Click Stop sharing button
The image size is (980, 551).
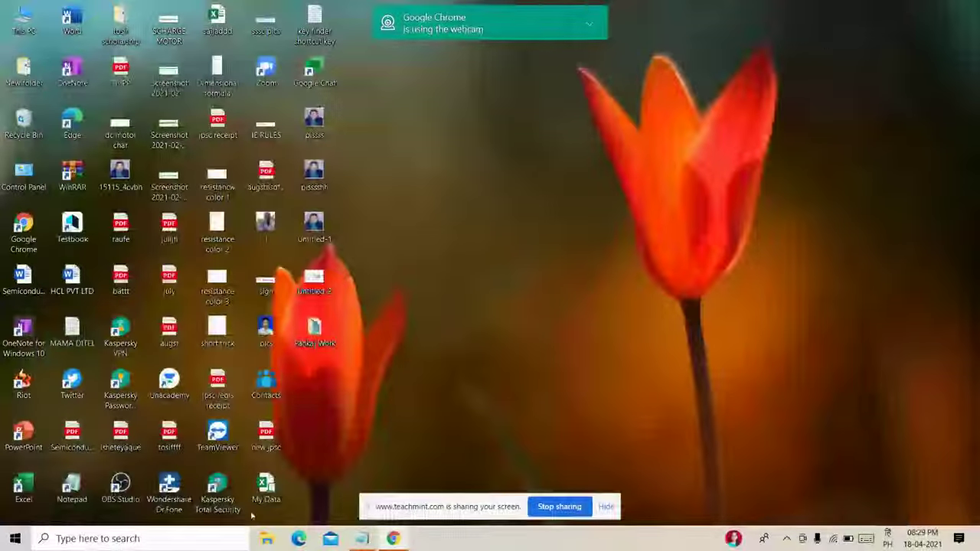(x=560, y=507)
